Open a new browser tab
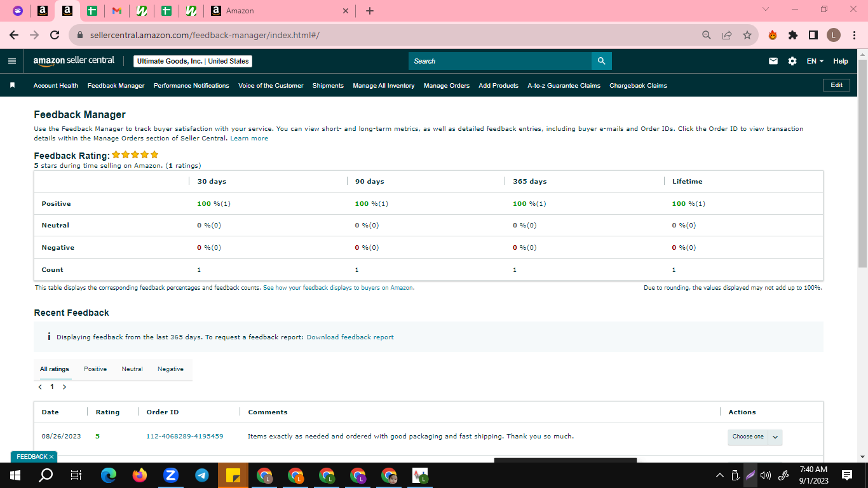 [x=370, y=11]
